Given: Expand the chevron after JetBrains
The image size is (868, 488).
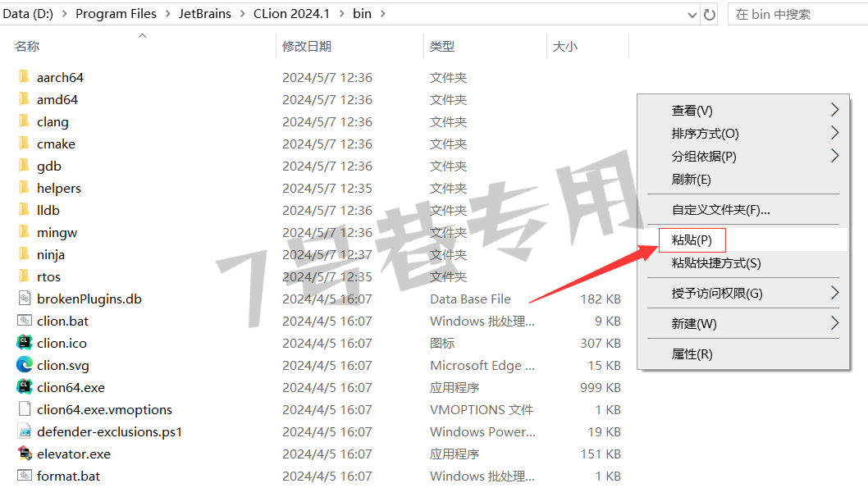Looking at the screenshot, I should (243, 14).
